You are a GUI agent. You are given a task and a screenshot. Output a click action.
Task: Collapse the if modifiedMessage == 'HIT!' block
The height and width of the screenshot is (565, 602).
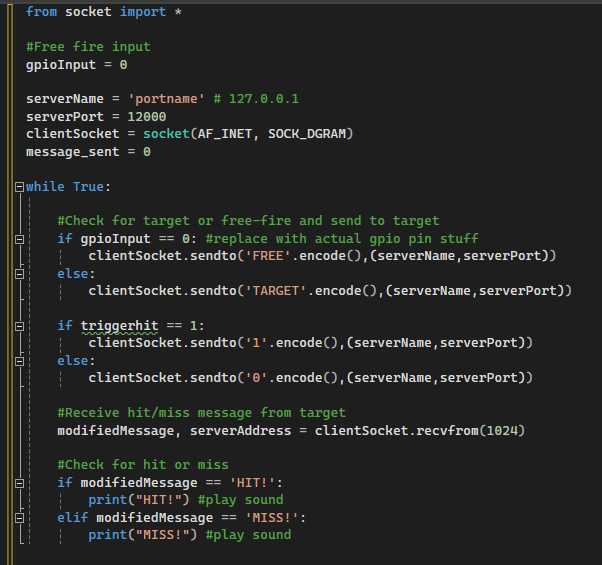19,483
